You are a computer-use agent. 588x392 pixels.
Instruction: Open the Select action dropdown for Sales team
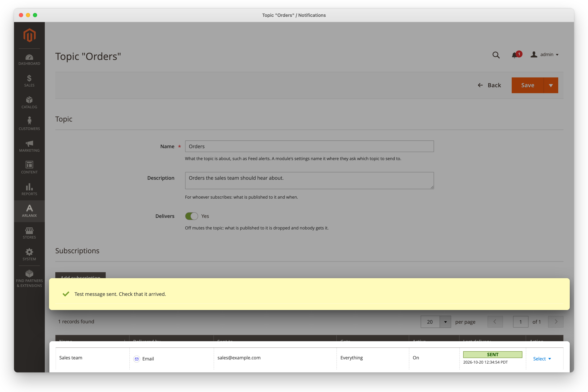tap(542, 359)
